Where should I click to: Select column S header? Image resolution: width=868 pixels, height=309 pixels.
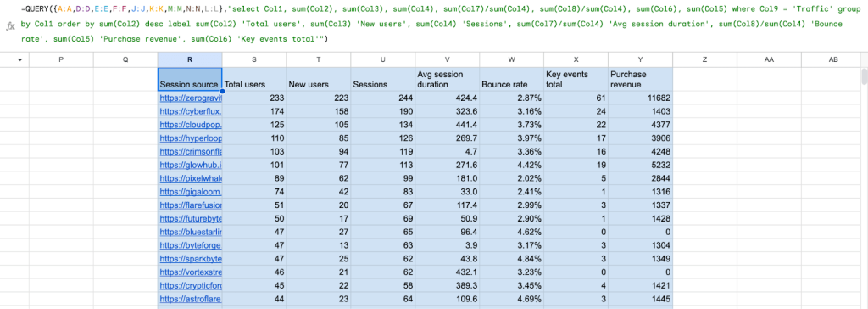click(x=254, y=60)
